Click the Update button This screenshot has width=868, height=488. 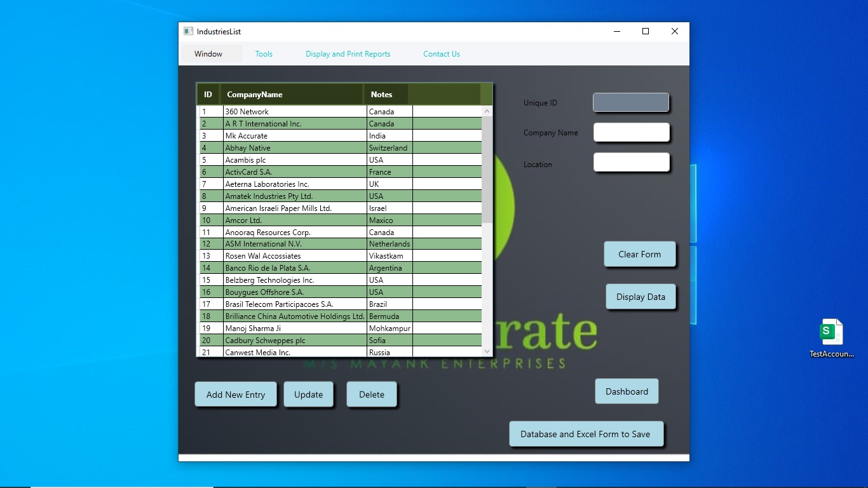308,395
